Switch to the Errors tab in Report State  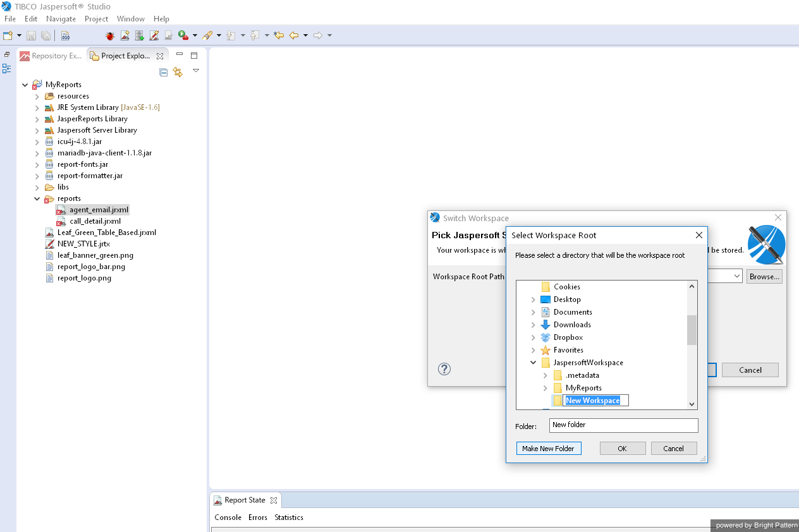pos(258,517)
